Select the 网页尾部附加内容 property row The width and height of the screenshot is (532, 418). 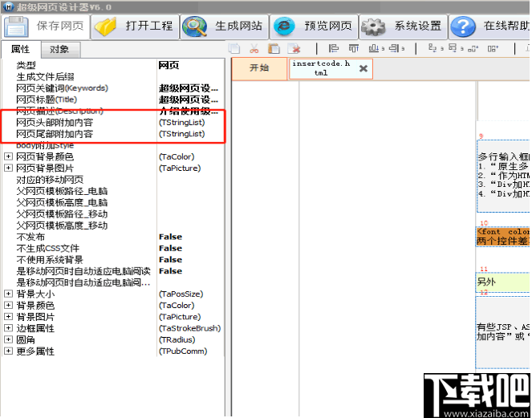tap(112, 134)
